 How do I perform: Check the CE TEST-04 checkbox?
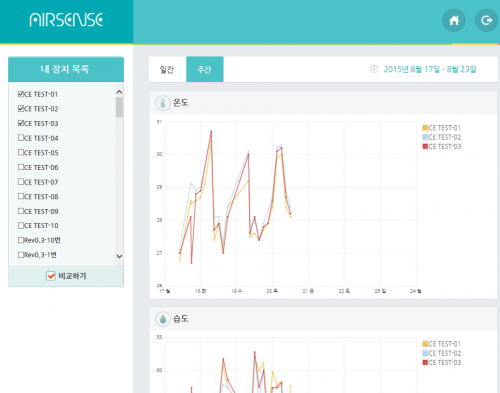click(21, 138)
